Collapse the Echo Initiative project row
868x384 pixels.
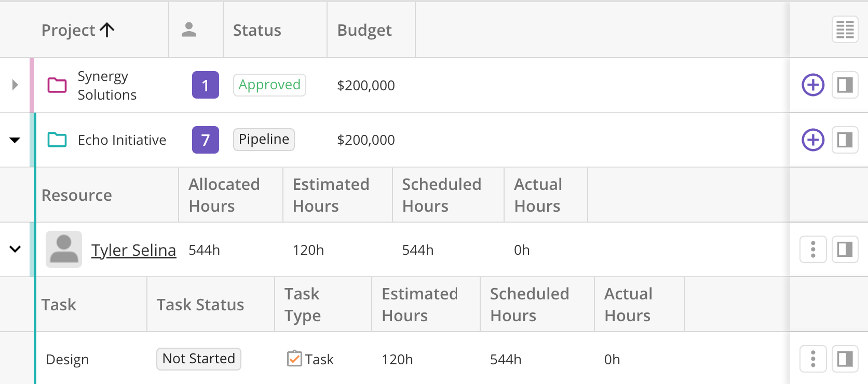(15, 140)
